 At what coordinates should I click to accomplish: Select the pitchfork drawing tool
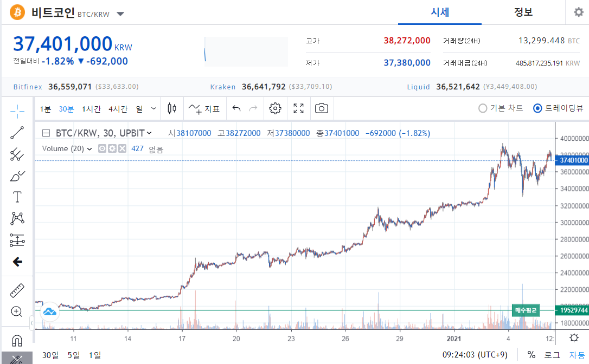click(17, 154)
